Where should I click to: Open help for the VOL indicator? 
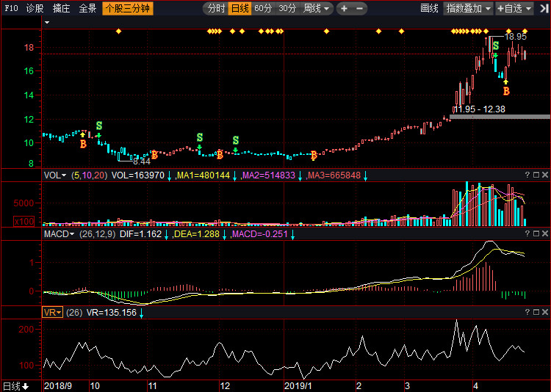527,175
